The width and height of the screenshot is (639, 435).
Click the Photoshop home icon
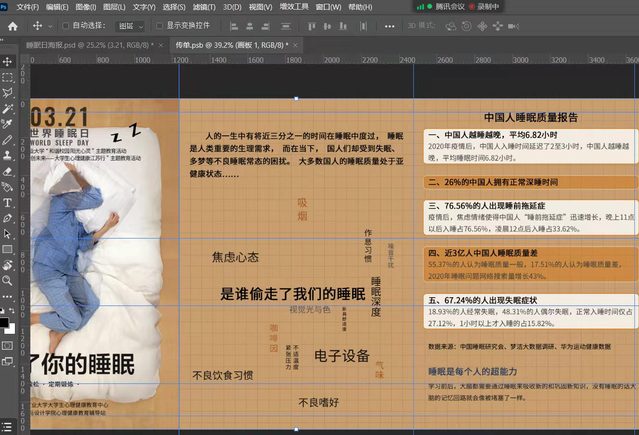click(12, 24)
